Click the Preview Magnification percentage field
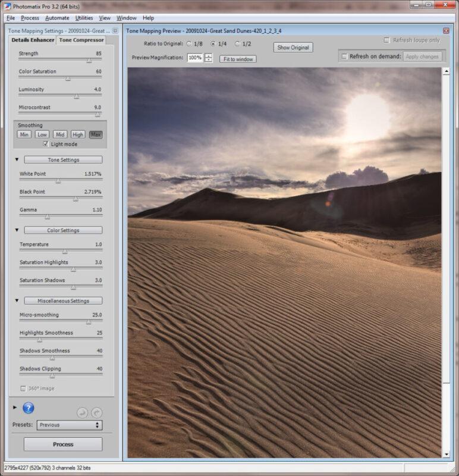Viewport: 459px width, 476px height. pos(194,58)
